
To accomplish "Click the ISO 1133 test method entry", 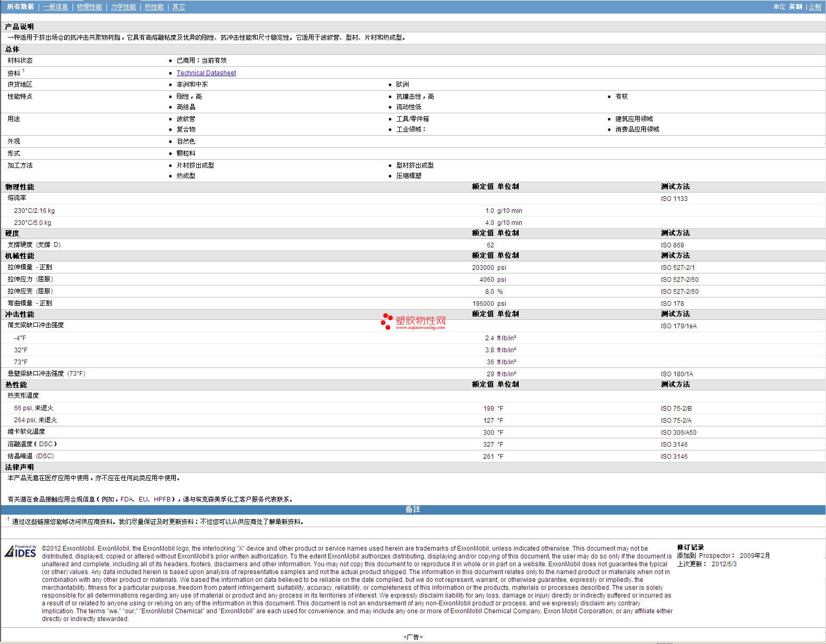I will click(x=674, y=199).
